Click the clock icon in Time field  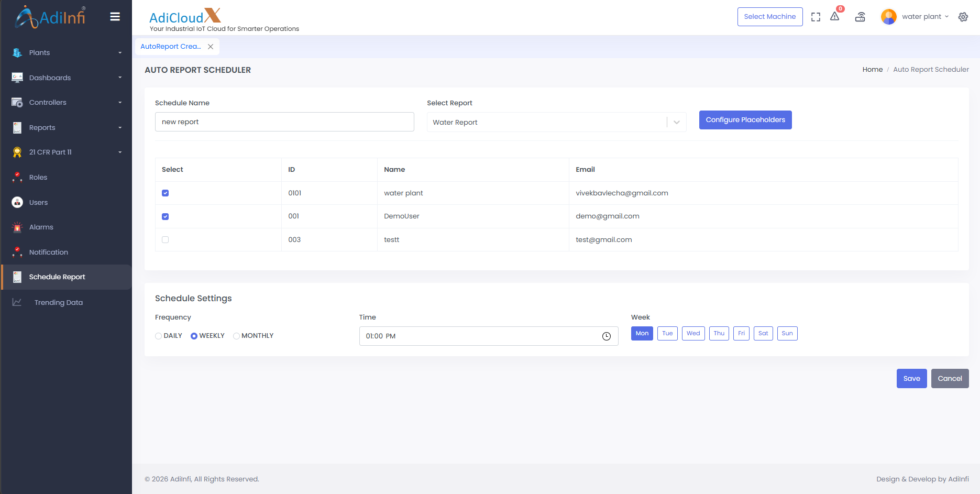click(x=606, y=336)
